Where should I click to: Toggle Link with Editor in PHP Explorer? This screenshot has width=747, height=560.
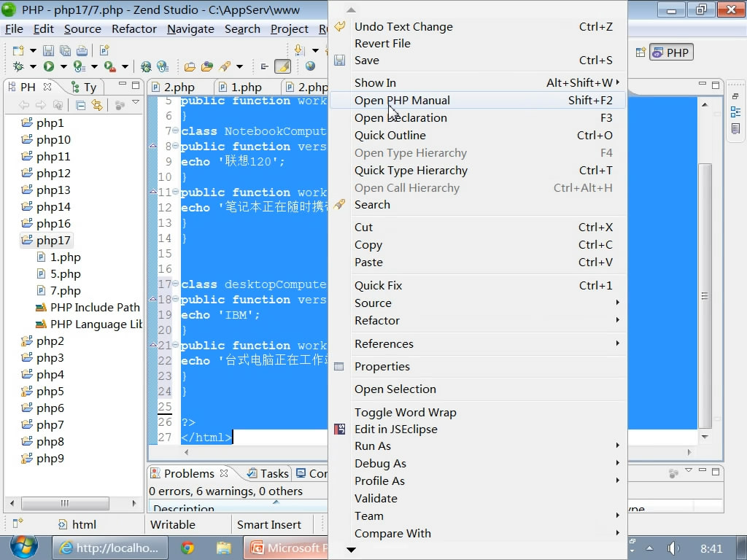coord(97,105)
